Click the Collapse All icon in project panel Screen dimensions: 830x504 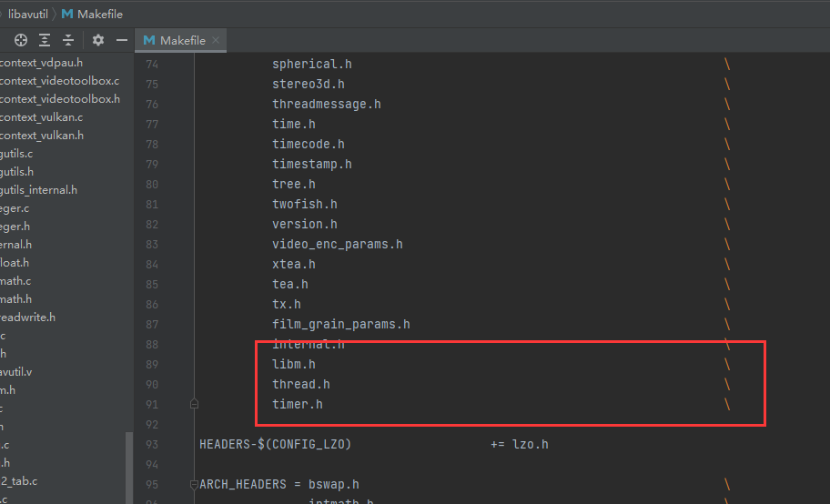(x=68, y=40)
